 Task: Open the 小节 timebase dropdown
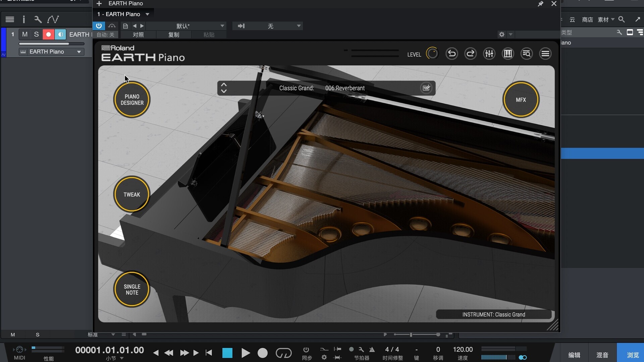point(114,358)
